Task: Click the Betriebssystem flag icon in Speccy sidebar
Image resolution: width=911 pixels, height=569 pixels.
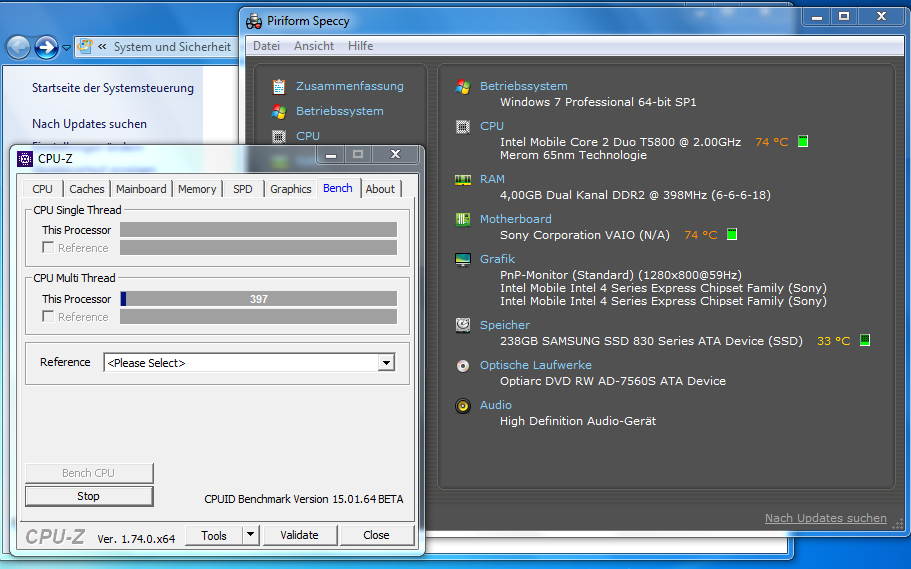Action: click(279, 112)
